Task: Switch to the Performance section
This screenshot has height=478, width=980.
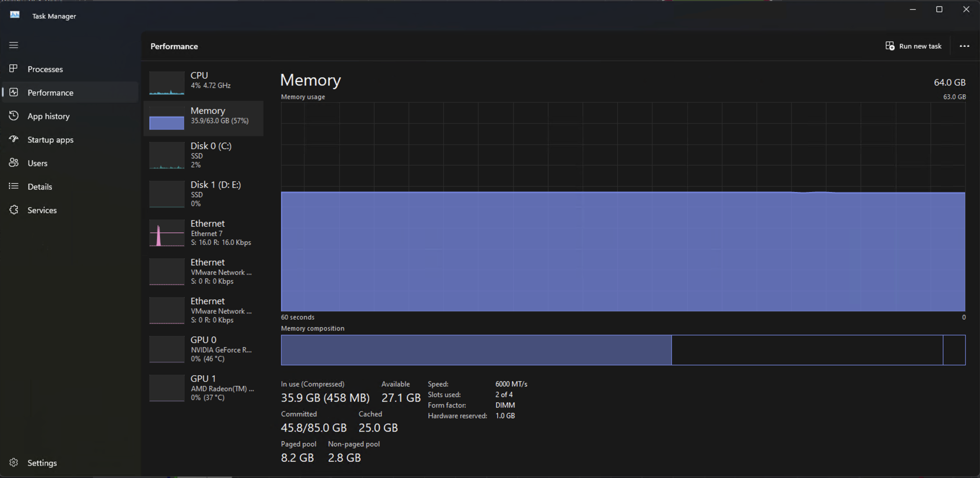Action: [x=50, y=93]
